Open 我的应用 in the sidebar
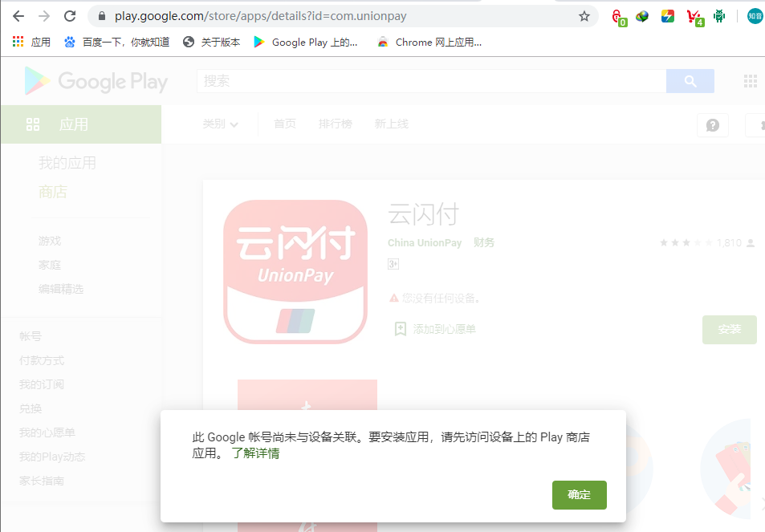 (67, 163)
